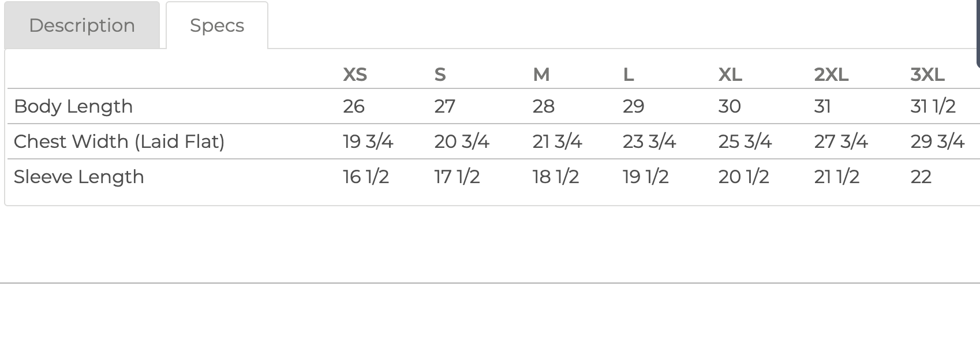
Task: Click the 2XL size column header
Action: (x=831, y=75)
